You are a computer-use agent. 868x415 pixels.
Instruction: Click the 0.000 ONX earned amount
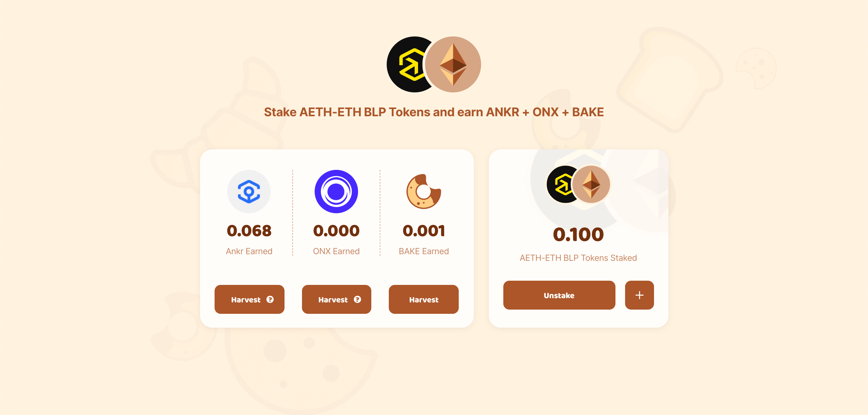pos(336,231)
